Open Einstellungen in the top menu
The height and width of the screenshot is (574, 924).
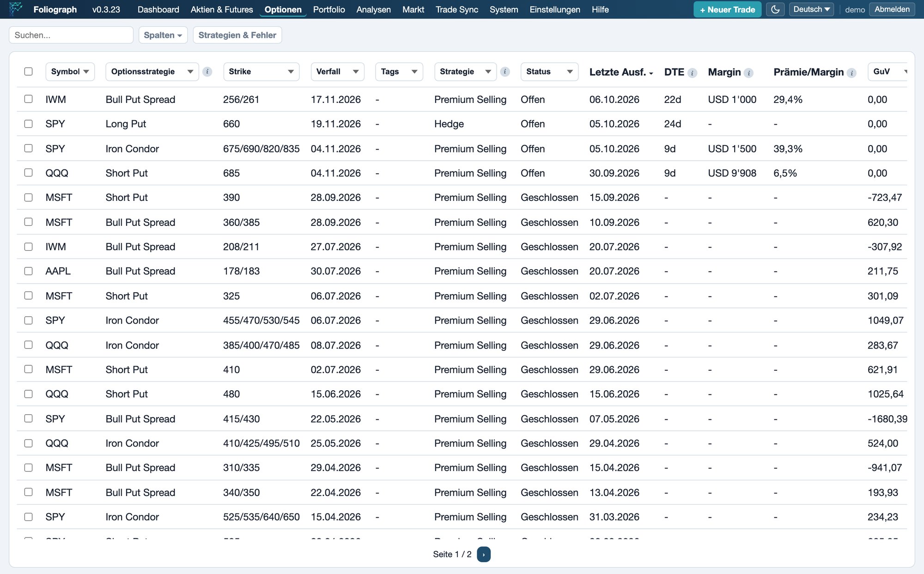click(555, 9)
